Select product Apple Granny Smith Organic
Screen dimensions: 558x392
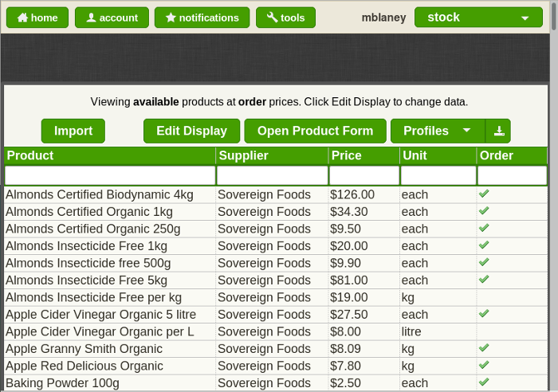coord(84,349)
